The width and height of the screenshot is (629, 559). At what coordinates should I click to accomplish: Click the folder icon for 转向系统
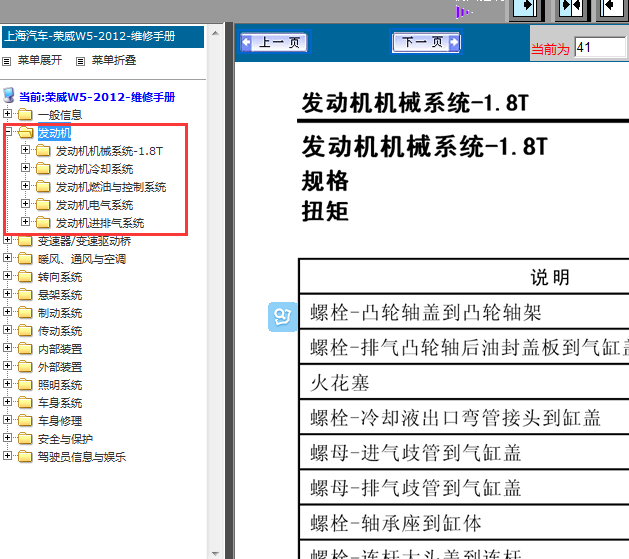pos(25,276)
